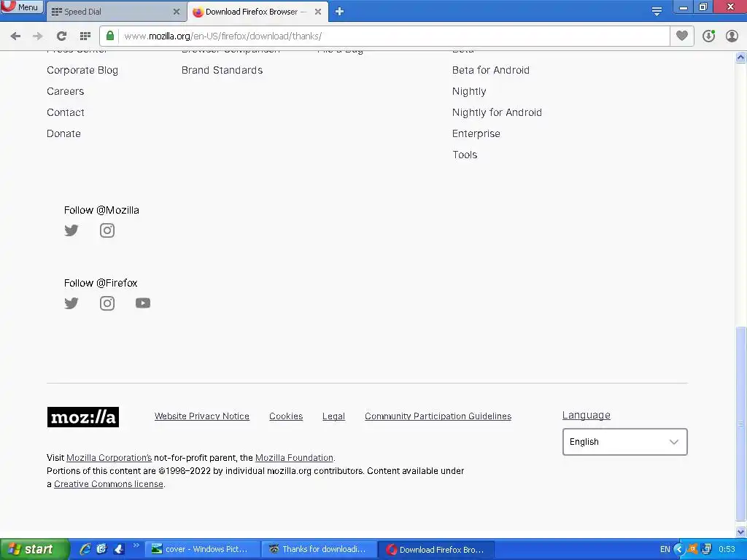Open the Opera Menu button
Screen dimensions: 747x560
[22, 7]
